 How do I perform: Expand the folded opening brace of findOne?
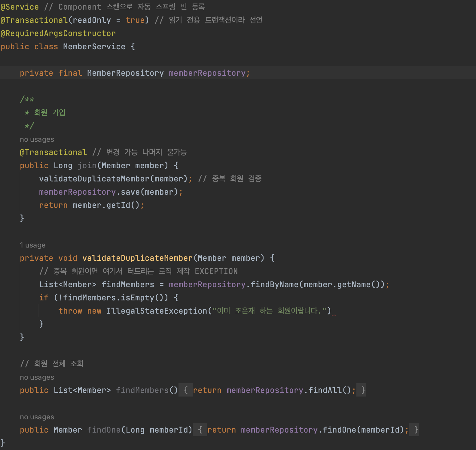click(200, 430)
